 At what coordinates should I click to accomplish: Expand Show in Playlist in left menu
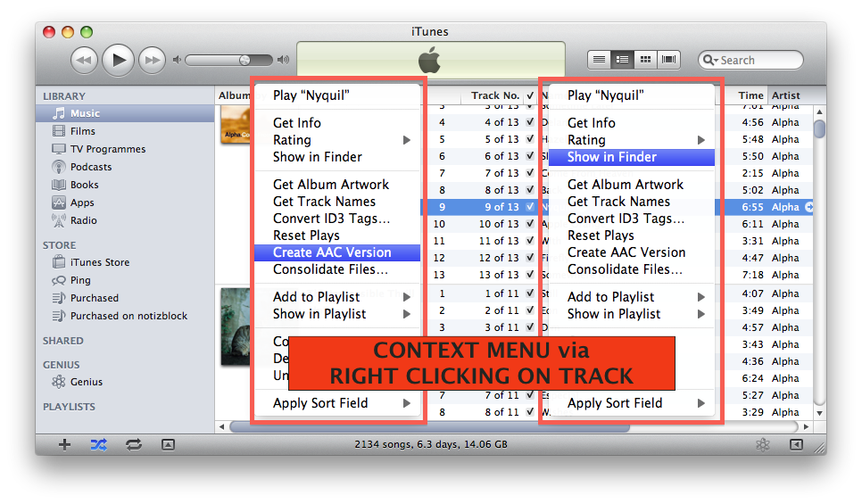pos(337,314)
